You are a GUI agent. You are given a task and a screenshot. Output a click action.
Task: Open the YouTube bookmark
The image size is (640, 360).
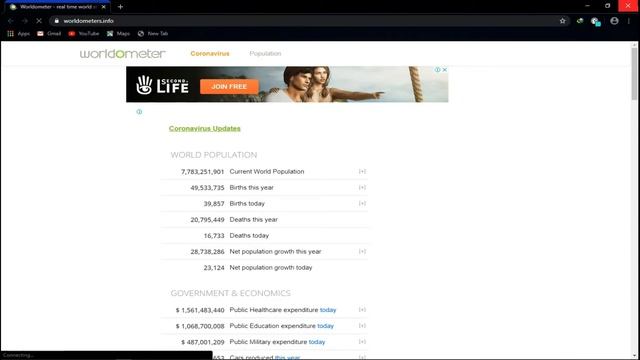[84, 33]
